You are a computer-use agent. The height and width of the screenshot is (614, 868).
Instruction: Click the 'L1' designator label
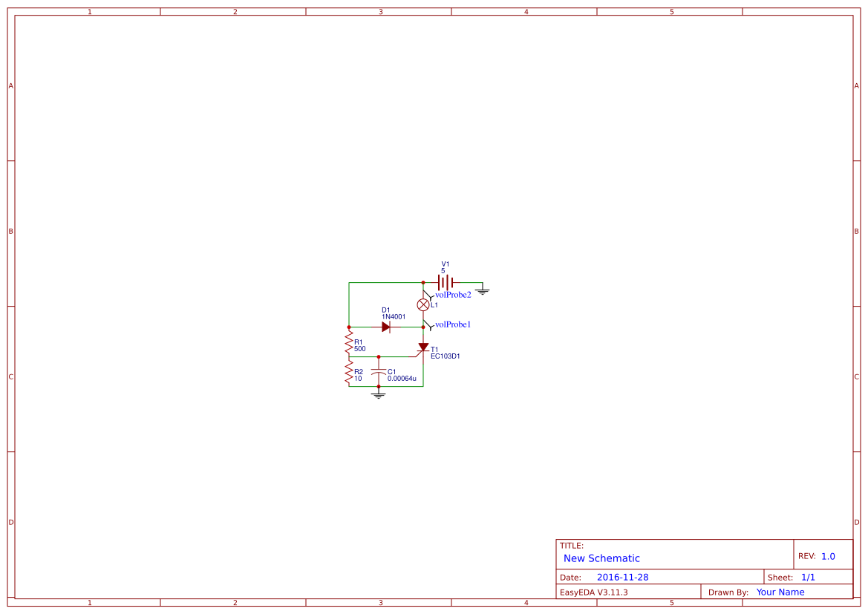tap(434, 305)
